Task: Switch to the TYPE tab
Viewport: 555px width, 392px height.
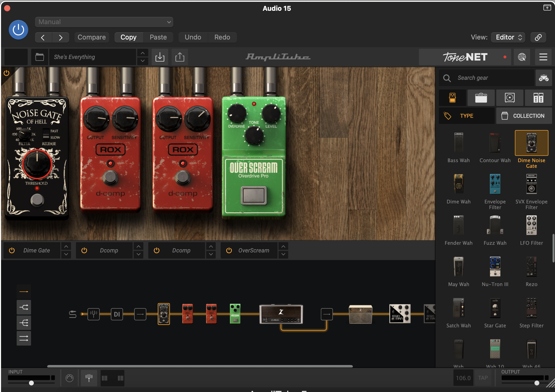Action: click(x=467, y=116)
